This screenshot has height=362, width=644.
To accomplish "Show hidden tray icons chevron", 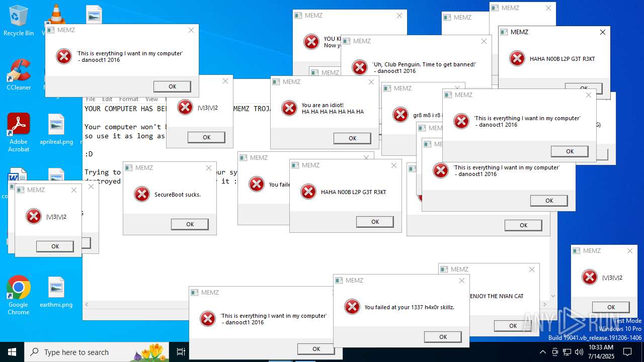I will 543,352.
